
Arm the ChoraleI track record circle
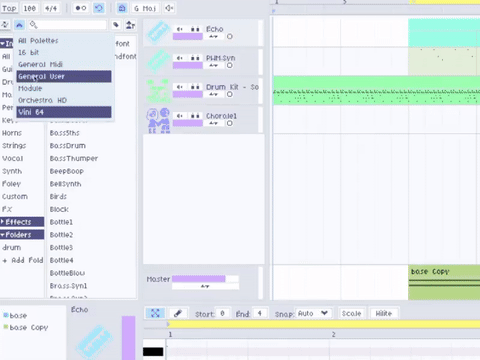230,123
